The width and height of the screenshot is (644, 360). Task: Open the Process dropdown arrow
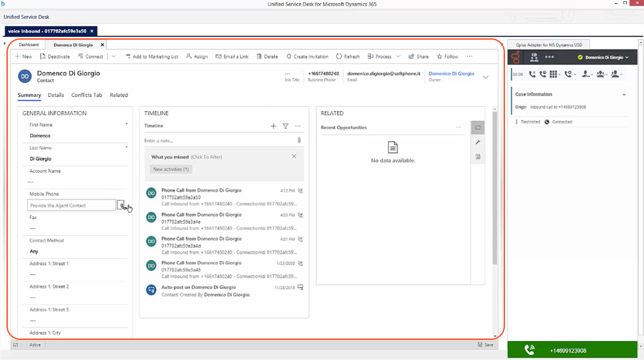[x=398, y=57]
